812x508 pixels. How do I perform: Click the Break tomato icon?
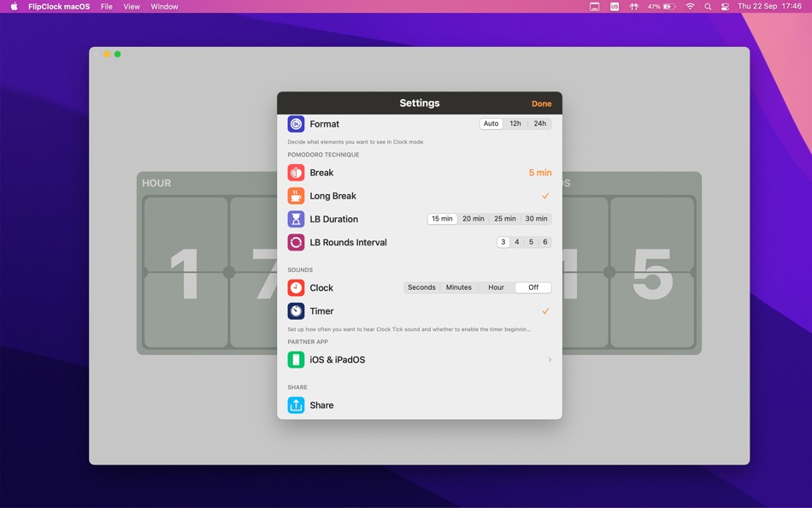pyautogui.click(x=296, y=173)
